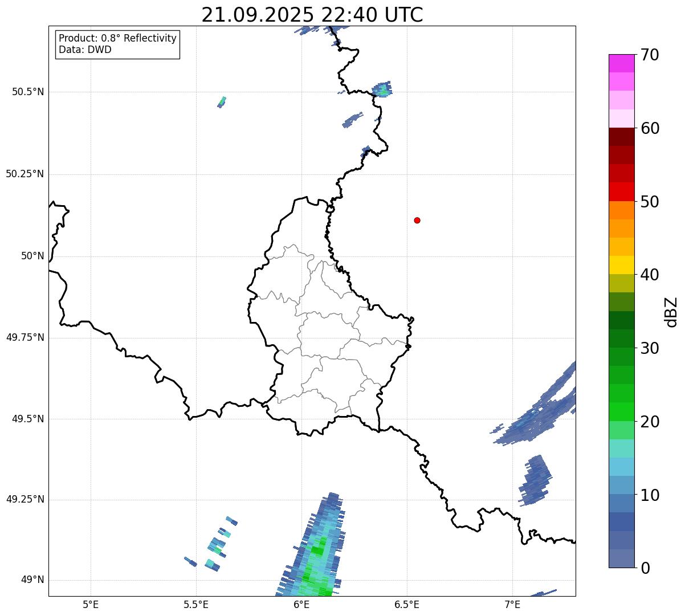The height and width of the screenshot is (616, 685).
Task: Click the 50.25°N latitude label
Action: coord(25,174)
